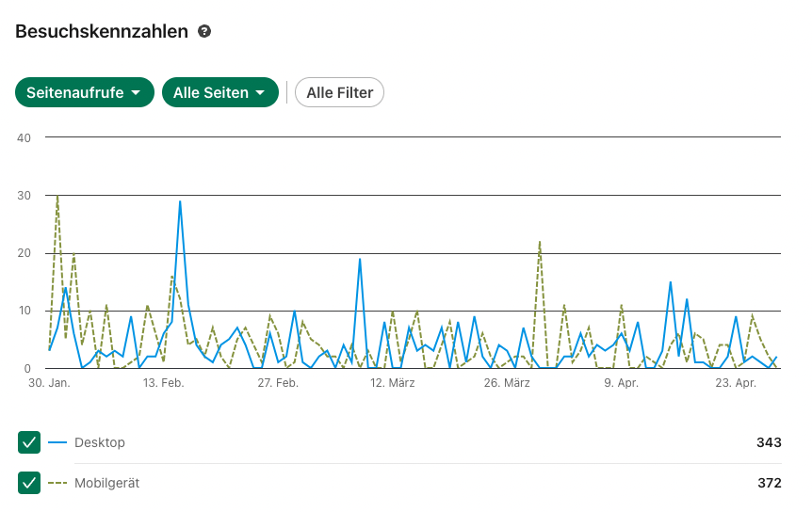Click the 12. März date axis label
812x512 pixels.
(x=392, y=383)
